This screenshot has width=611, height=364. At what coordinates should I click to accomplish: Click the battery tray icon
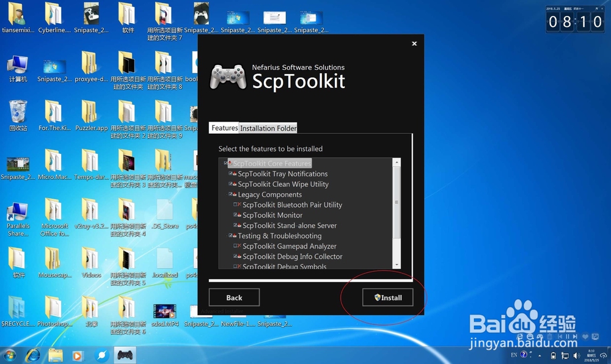tap(553, 355)
